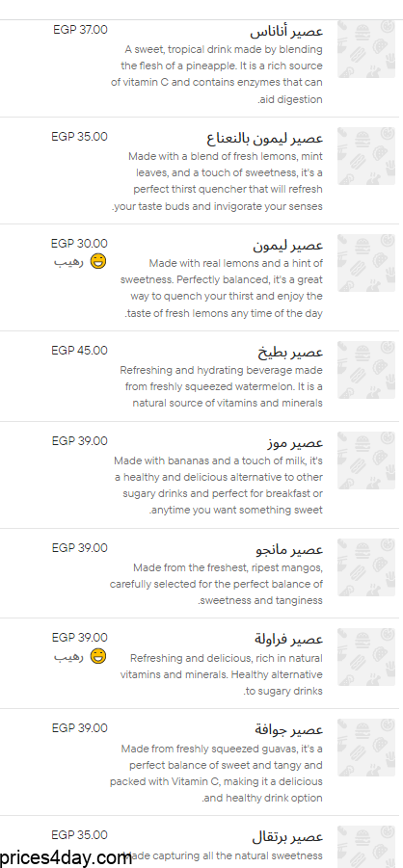Open the عصير ليمون بالنعناع item title

click(265, 138)
